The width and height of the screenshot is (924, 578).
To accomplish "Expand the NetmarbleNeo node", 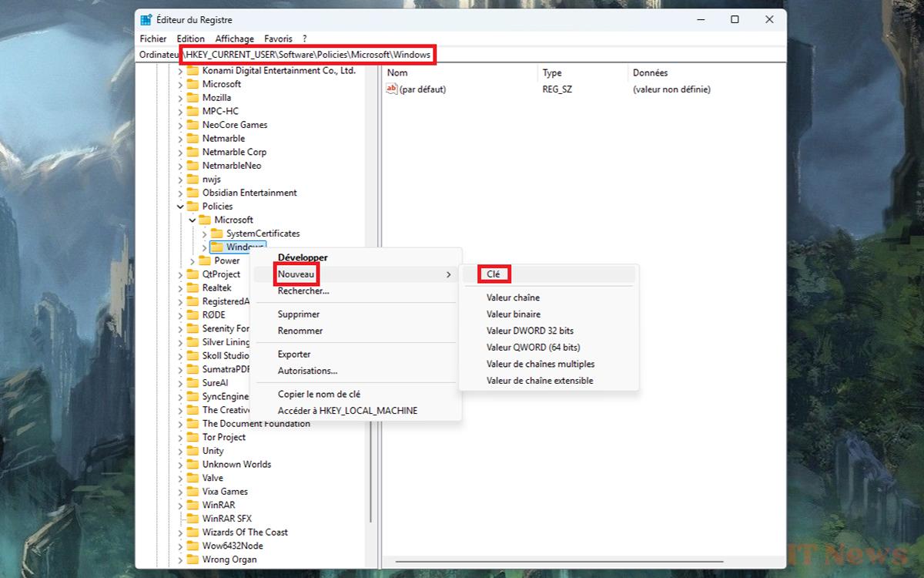I will click(x=180, y=166).
